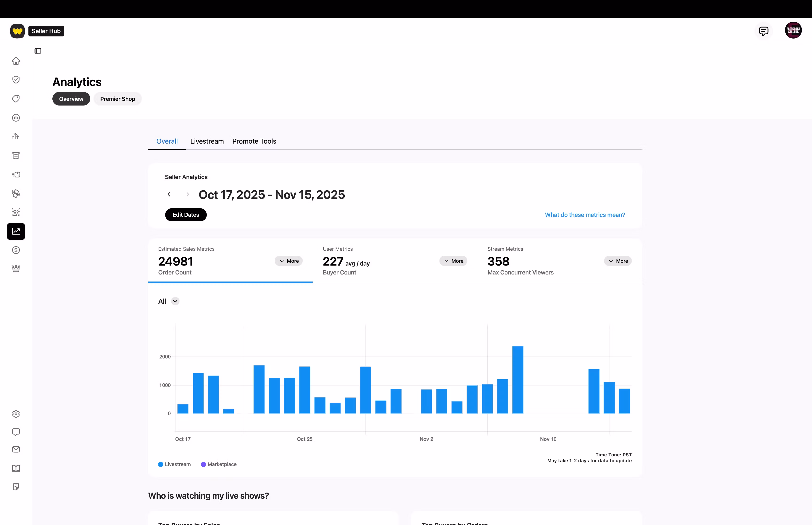Expand More under User Metrics

tap(453, 261)
